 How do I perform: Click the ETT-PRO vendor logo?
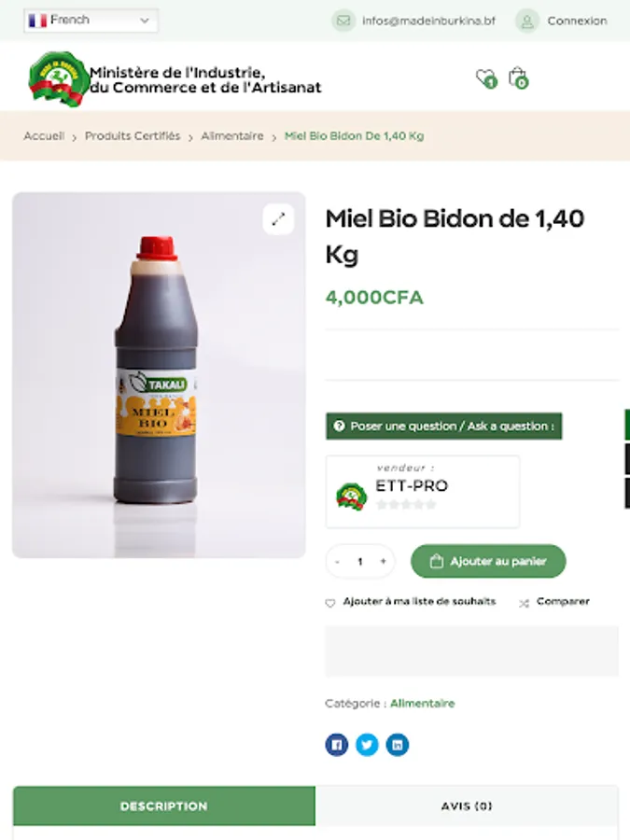click(x=352, y=495)
